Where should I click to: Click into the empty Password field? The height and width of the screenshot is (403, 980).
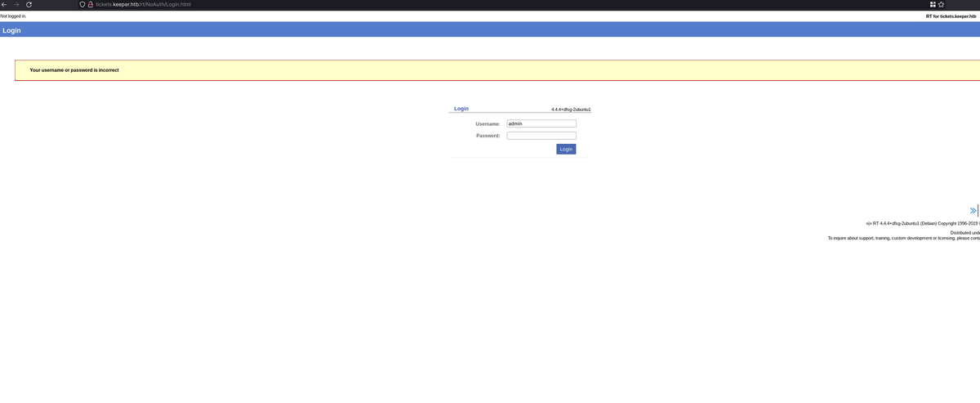click(541, 136)
